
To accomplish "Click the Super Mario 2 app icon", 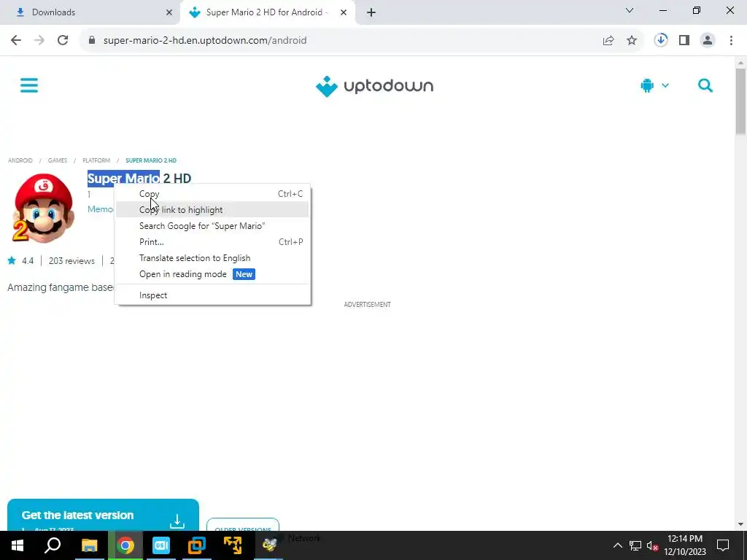I will [43, 208].
